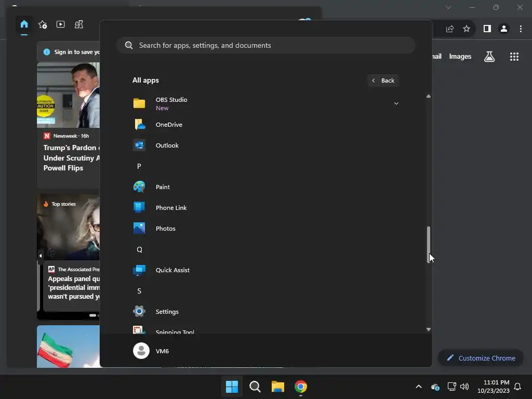Open the network status tray icon
The height and width of the screenshot is (399, 532).
[451, 387]
